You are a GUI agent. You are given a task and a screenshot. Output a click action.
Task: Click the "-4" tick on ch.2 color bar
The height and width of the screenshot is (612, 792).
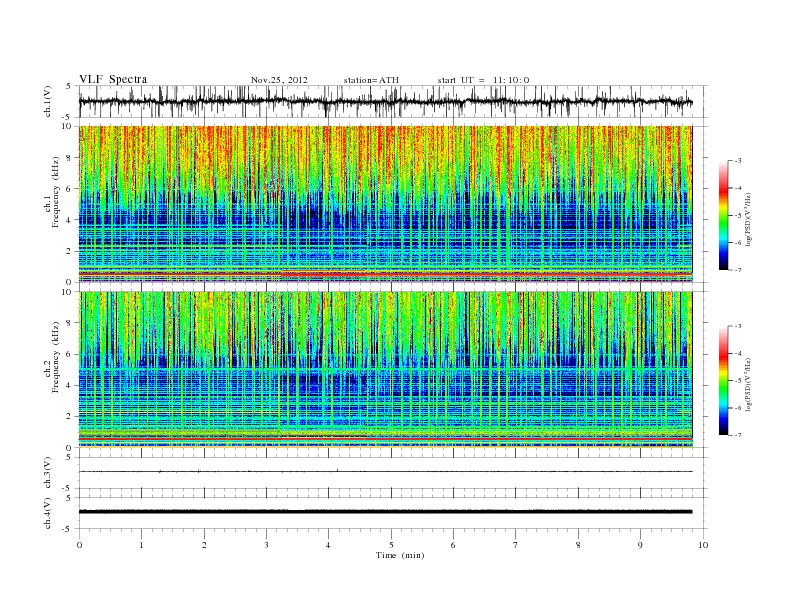(738, 353)
